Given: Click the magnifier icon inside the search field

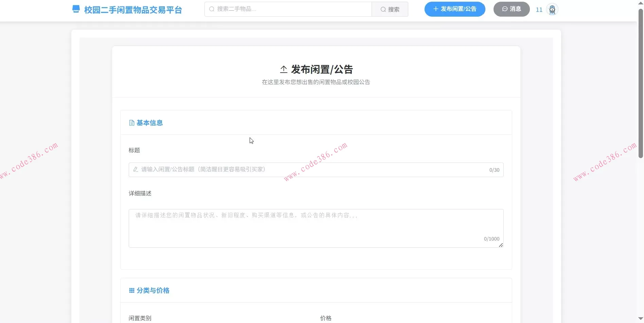Looking at the screenshot, I should (x=211, y=9).
